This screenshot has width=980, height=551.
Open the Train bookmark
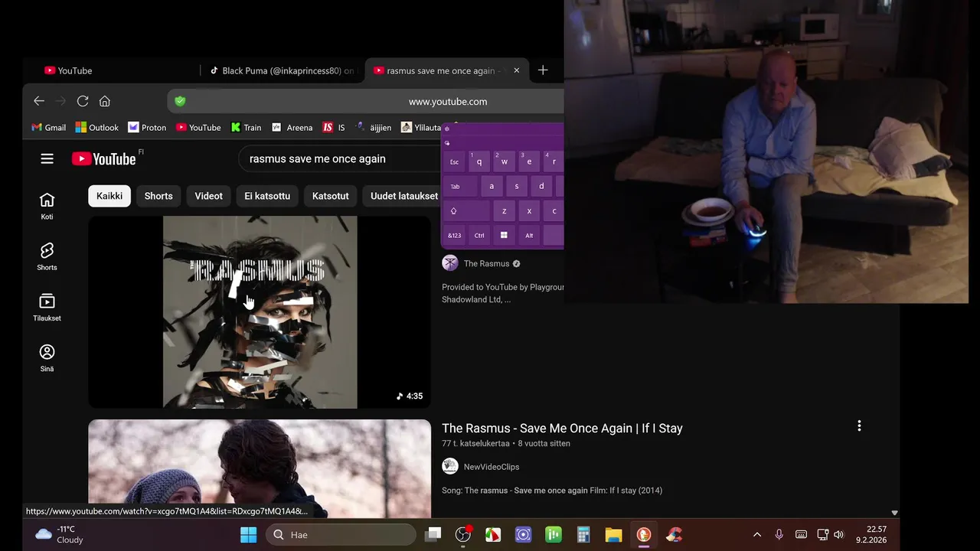coord(247,128)
